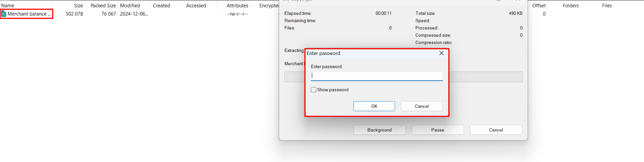Screen dimensions: 644x162
Task: Cancel the extraction next to Pause
Action: pyautogui.click(x=496, y=130)
